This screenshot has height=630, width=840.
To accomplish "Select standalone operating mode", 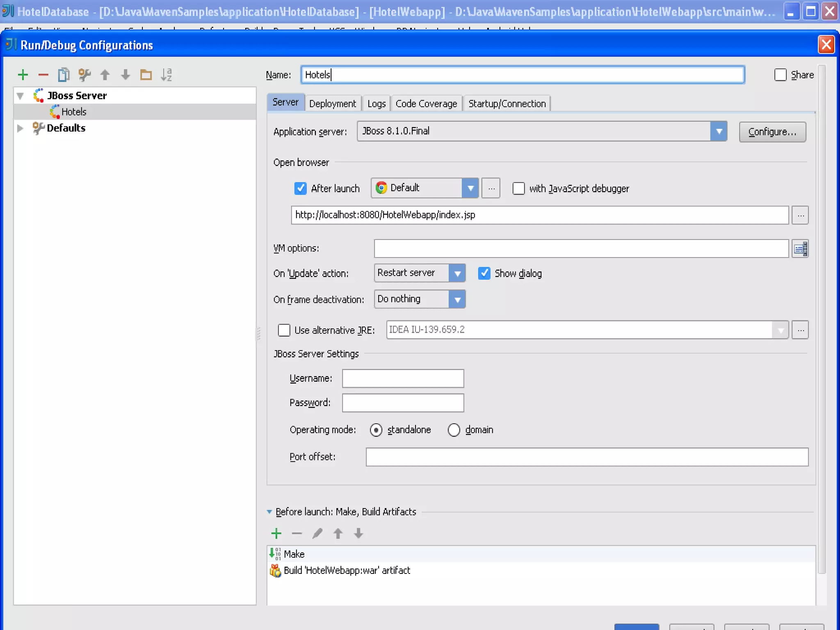I will point(376,430).
